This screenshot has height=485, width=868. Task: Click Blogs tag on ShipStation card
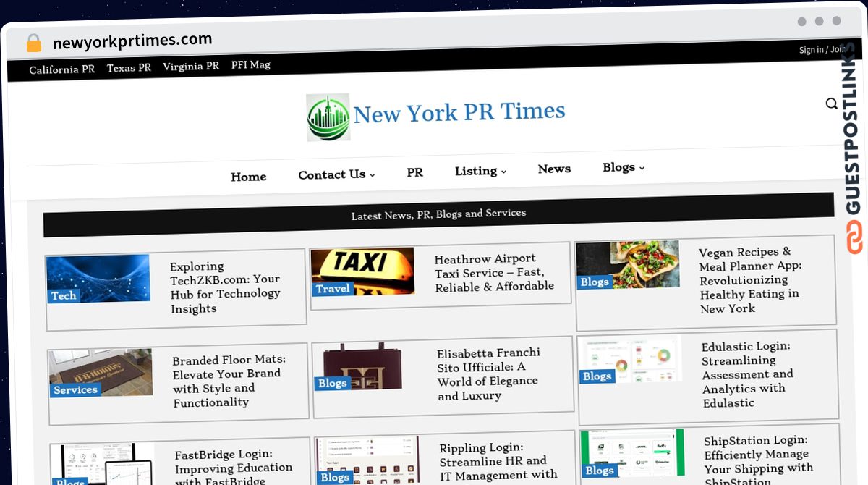pos(600,471)
